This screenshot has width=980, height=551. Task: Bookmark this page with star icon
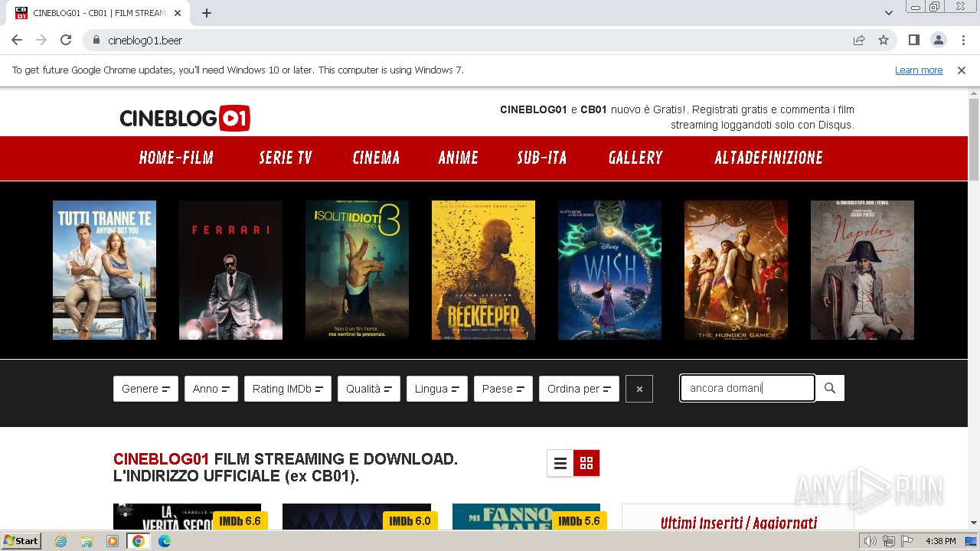point(884,40)
